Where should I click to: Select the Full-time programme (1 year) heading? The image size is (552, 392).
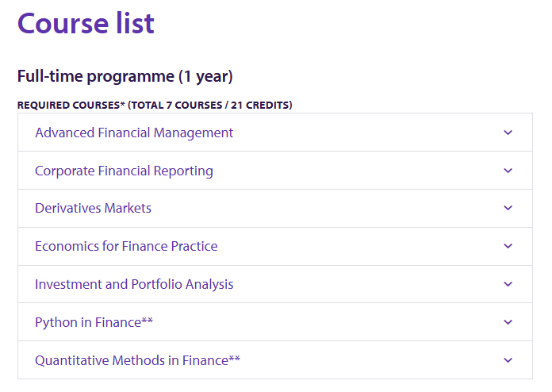pos(125,76)
